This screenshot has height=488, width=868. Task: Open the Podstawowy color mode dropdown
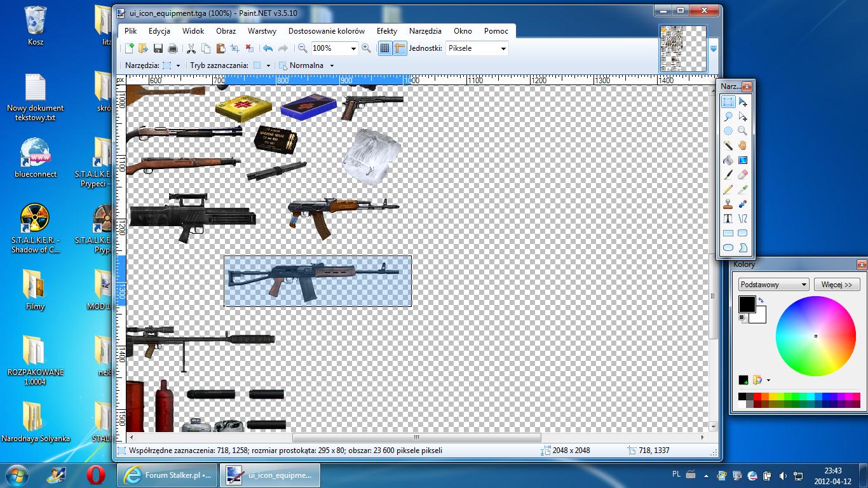[774, 284]
